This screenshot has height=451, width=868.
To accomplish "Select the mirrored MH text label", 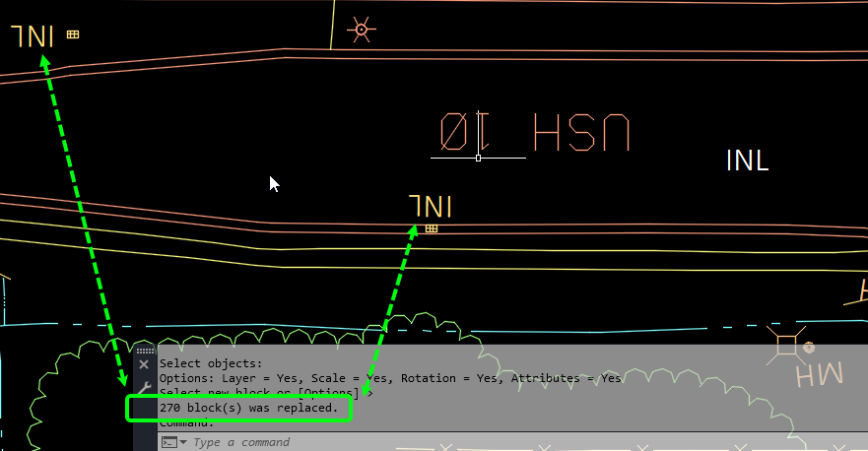I will point(819,375).
